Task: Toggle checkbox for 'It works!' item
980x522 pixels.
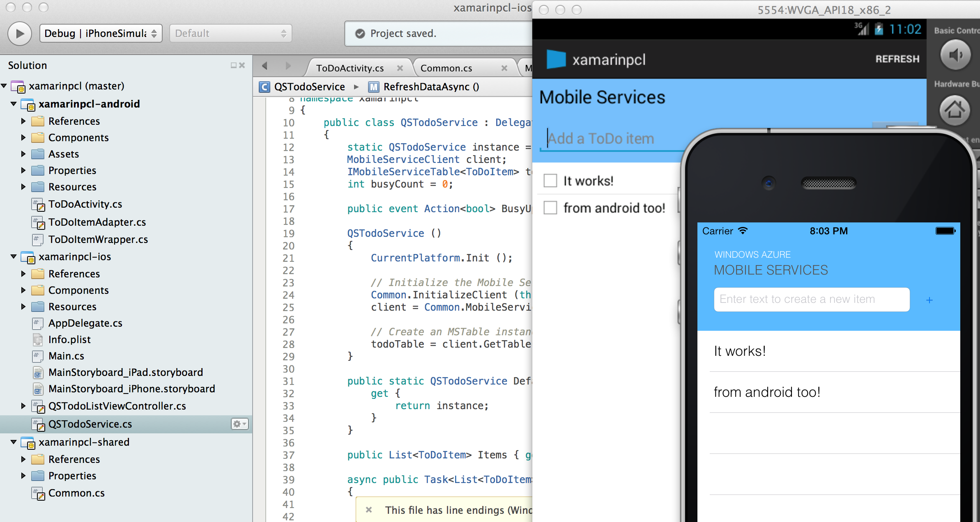Action: coord(551,181)
